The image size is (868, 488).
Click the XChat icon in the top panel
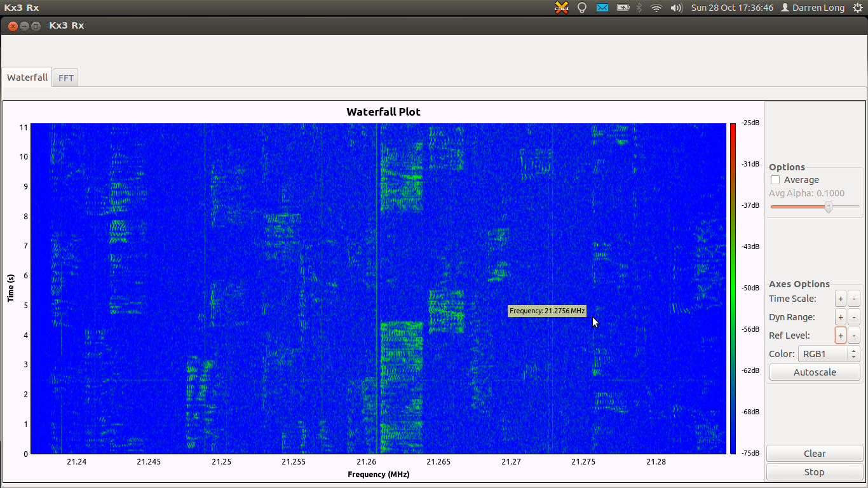point(562,8)
